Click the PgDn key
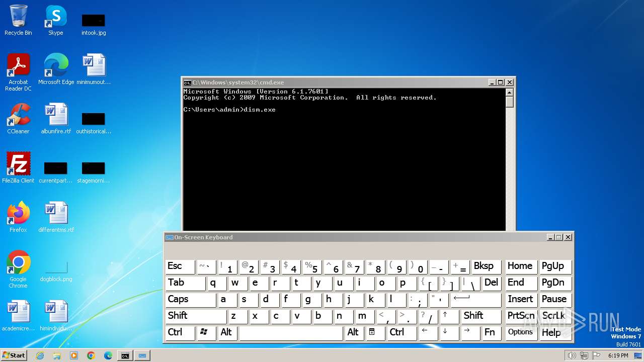The width and height of the screenshot is (644, 362). (555, 283)
